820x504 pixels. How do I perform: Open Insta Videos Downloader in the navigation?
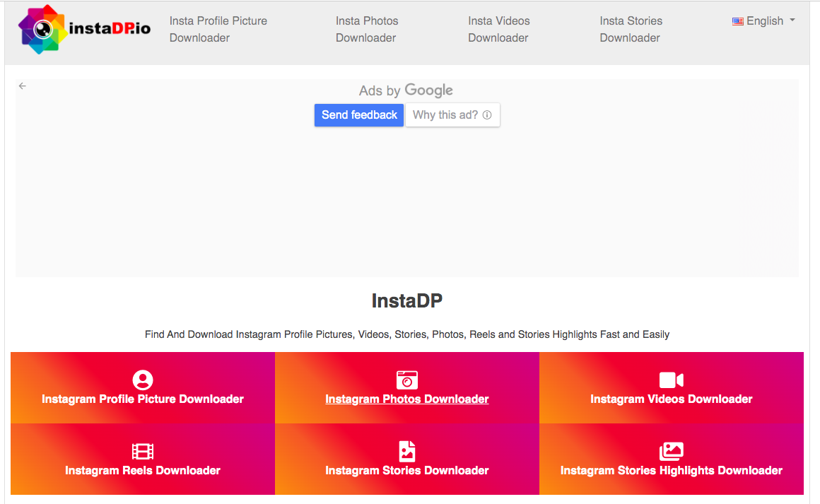pyautogui.click(x=498, y=29)
